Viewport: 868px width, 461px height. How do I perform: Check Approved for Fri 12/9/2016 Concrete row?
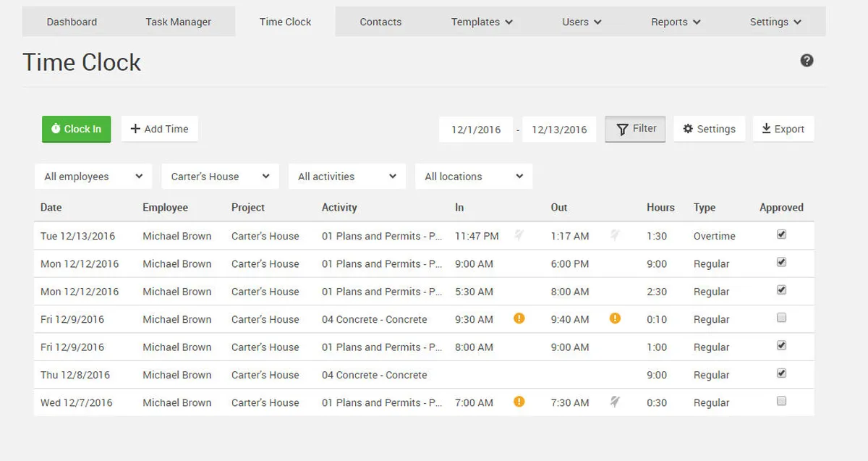click(781, 318)
